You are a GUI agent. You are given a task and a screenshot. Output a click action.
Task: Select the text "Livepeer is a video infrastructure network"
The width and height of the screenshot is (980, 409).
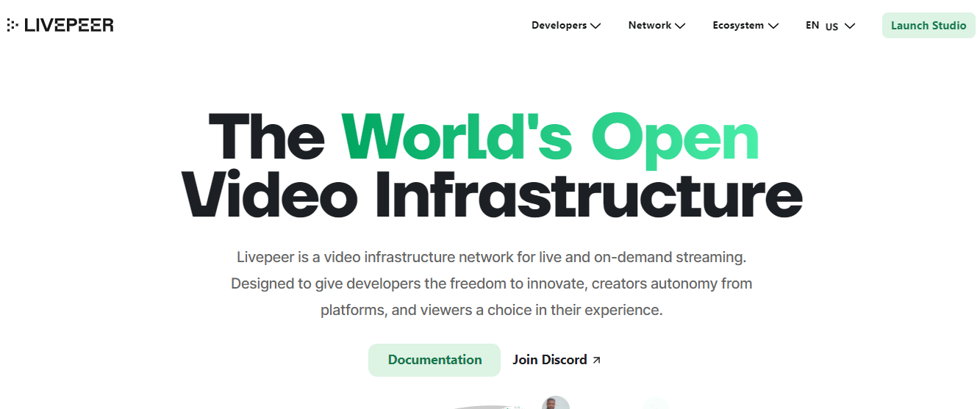pos(372,257)
